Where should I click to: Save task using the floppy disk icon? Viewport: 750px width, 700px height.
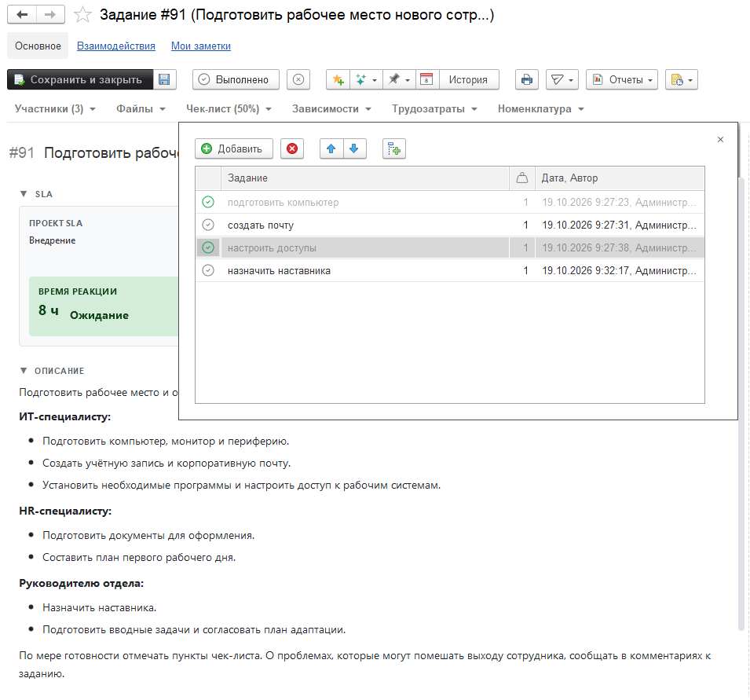click(165, 79)
